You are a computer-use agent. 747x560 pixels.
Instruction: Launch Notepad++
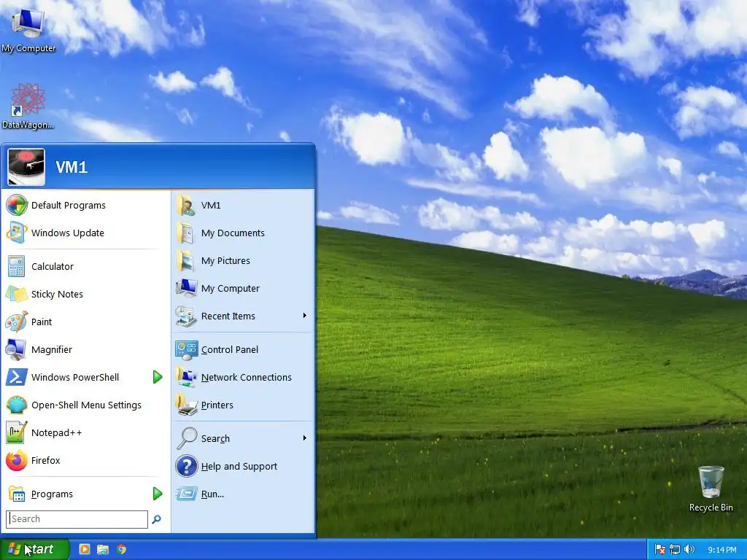(x=86, y=432)
